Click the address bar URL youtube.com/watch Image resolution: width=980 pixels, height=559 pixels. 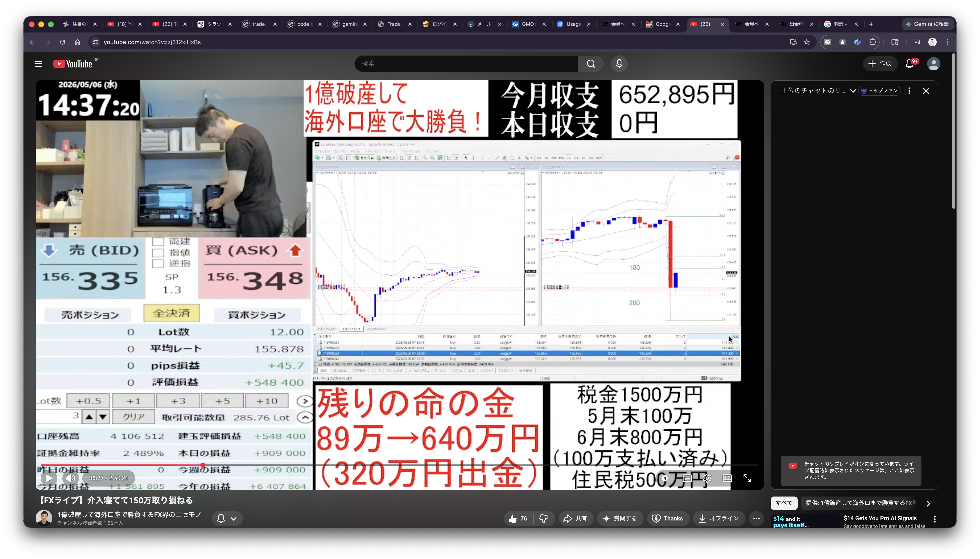click(152, 42)
